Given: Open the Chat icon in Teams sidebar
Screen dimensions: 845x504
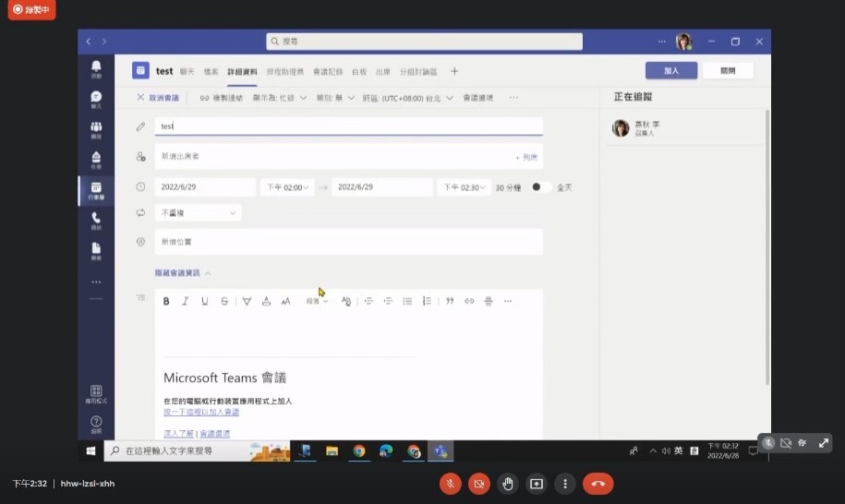Looking at the screenshot, I should tap(96, 99).
